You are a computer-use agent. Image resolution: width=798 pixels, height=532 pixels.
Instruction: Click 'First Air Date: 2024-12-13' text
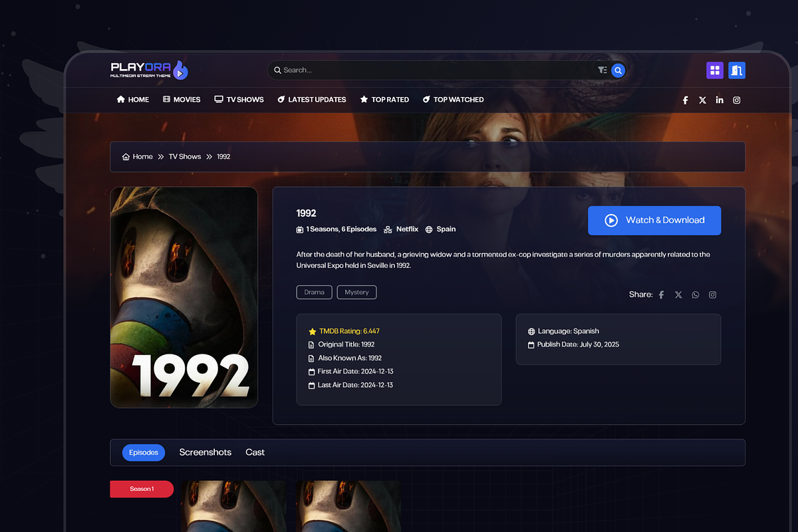pos(356,372)
